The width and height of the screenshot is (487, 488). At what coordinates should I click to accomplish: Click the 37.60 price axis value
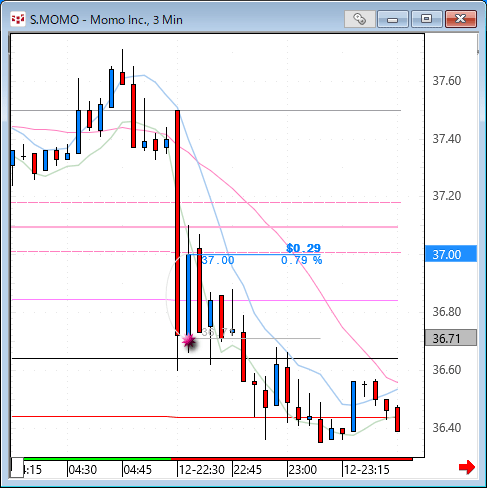coord(447,81)
